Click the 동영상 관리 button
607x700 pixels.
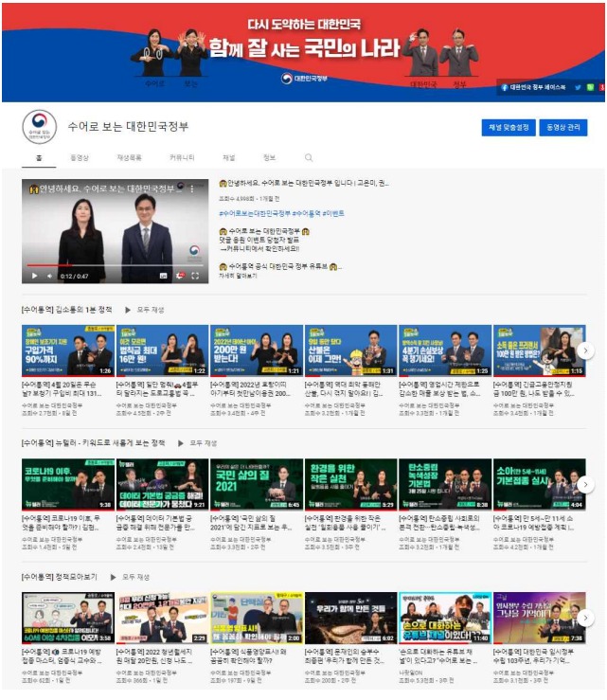click(564, 126)
